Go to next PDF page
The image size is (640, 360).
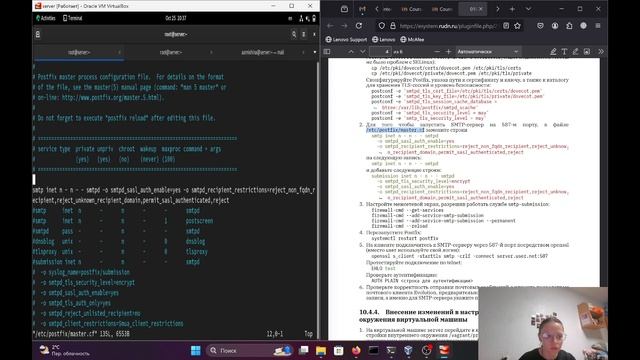point(362,52)
